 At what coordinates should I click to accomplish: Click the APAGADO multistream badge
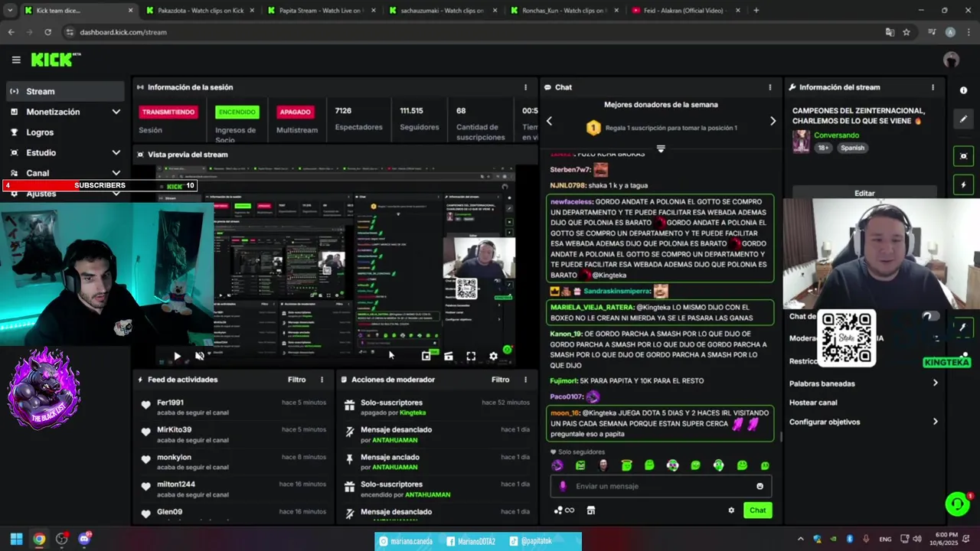point(295,112)
